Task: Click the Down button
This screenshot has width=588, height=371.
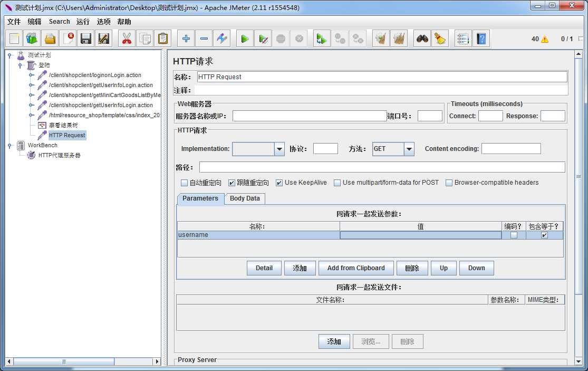Action: (x=477, y=268)
